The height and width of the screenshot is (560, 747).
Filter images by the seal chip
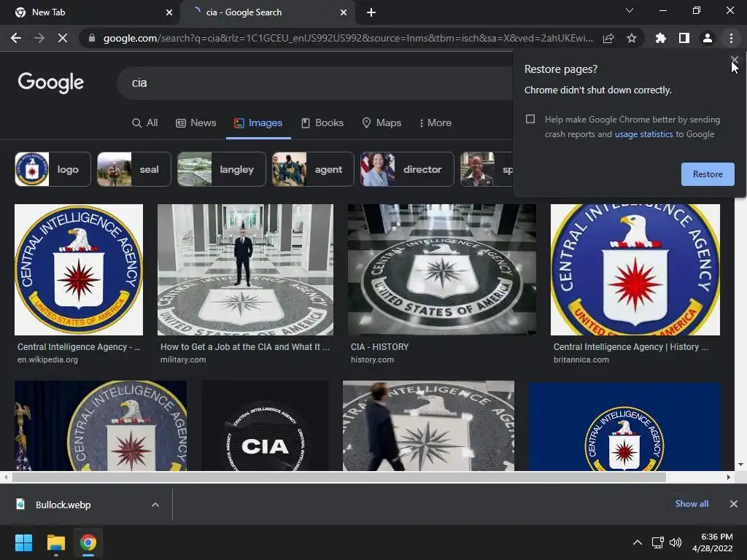pyautogui.click(x=134, y=169)
